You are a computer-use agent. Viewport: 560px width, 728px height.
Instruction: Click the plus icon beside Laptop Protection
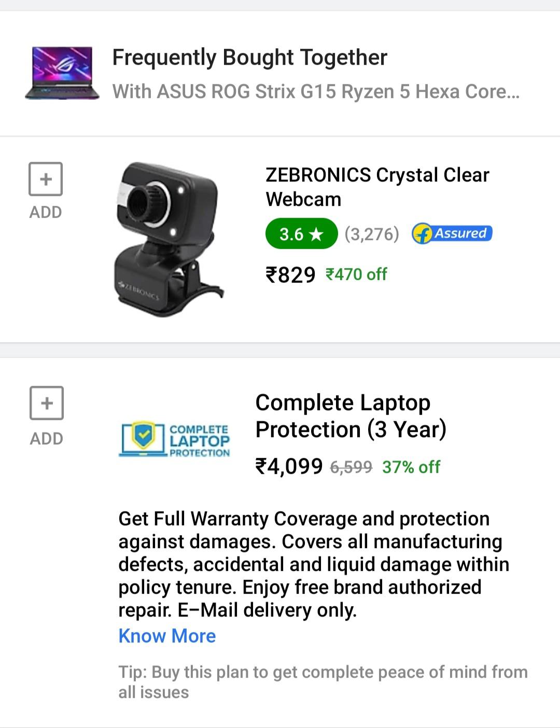[x=46, y=403]
